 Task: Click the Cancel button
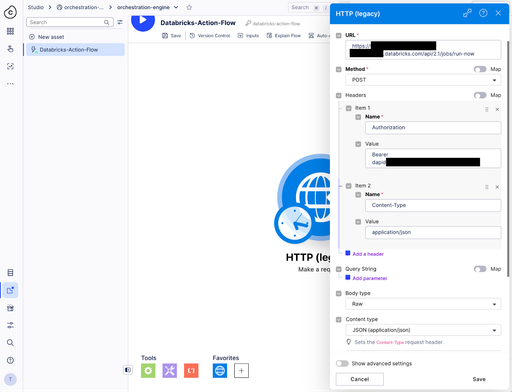360,379
